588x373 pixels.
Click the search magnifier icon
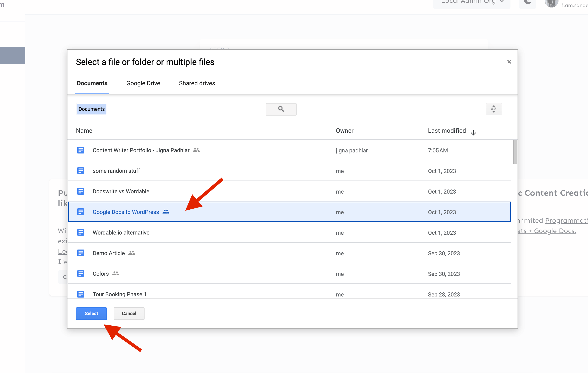pos(281,109)
